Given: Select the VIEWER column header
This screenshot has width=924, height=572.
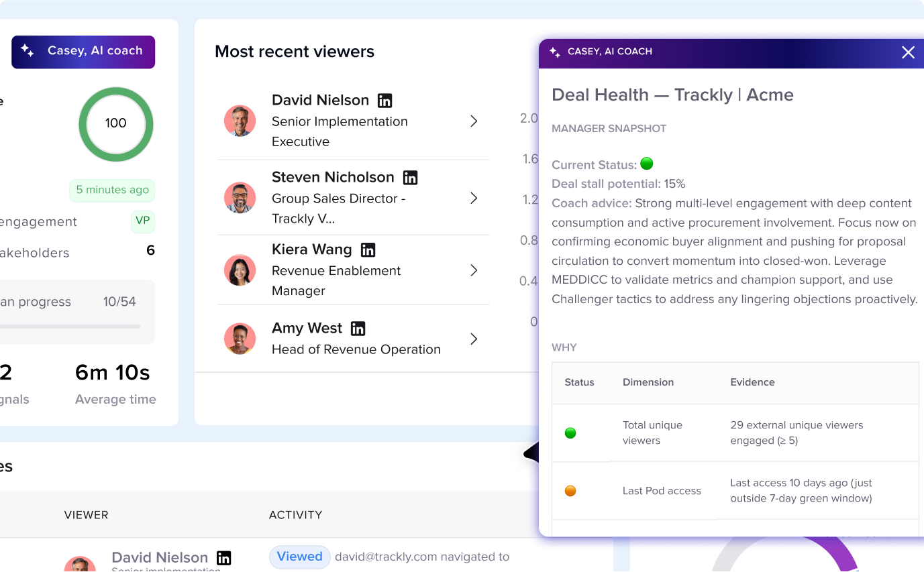Looking at the screenshot, I should [86, 515].
